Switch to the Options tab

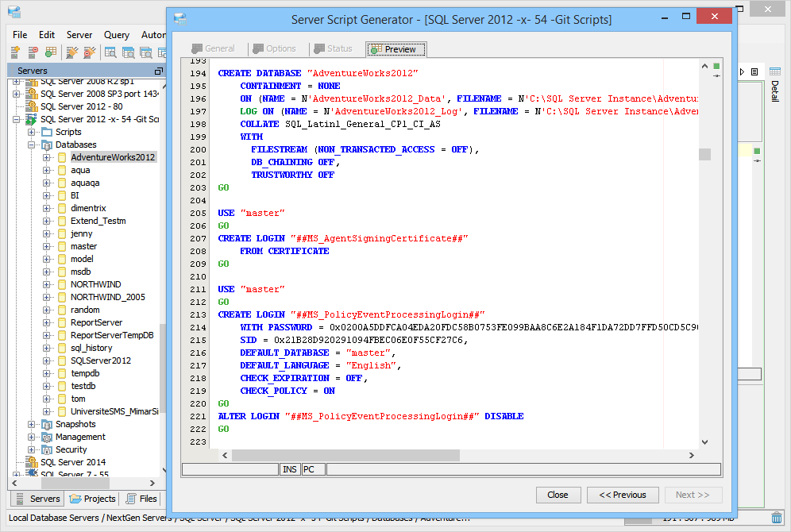click(x=275, y=48)
